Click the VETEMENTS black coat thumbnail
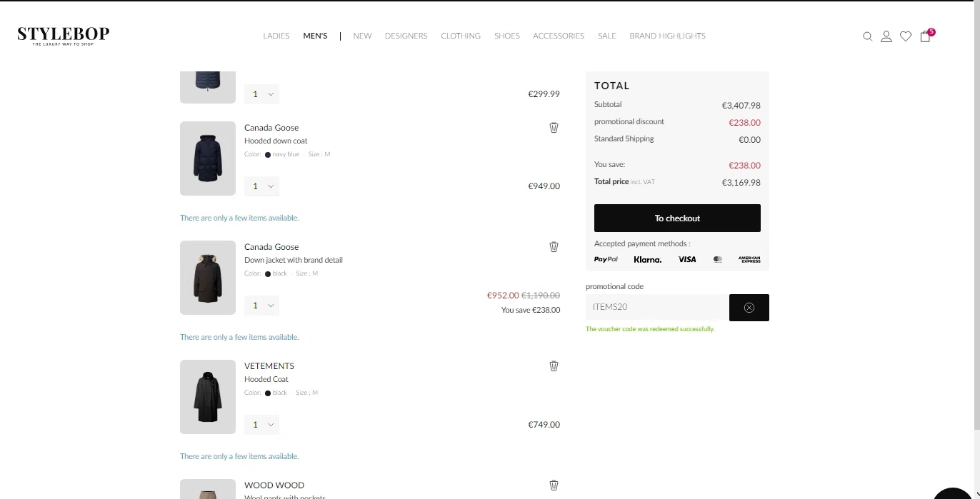980x499 pixels. pos(208,397)
